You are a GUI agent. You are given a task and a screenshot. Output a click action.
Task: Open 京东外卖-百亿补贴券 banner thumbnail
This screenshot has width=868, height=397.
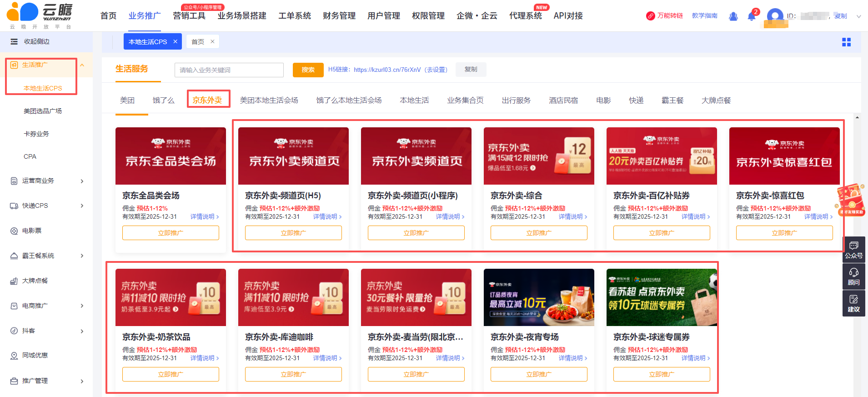coord(662,156)
